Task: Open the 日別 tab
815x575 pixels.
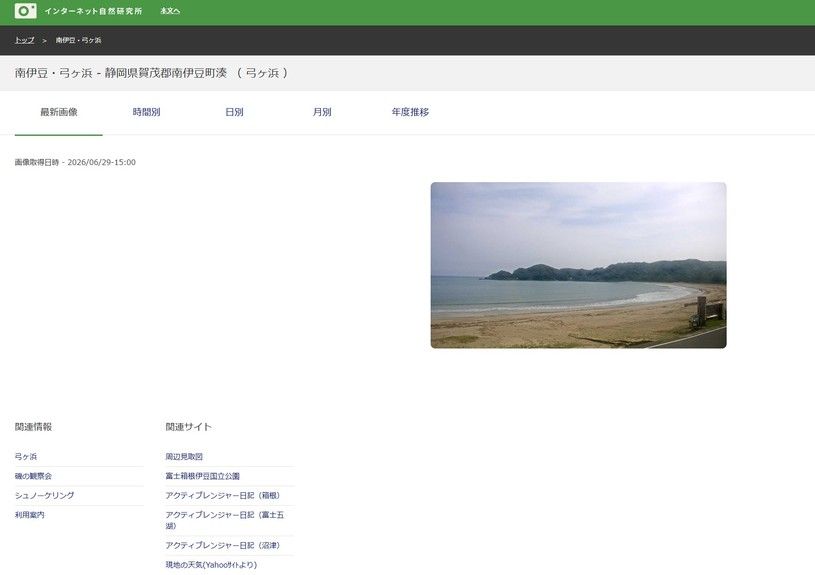Action: [x=234, y=112]
